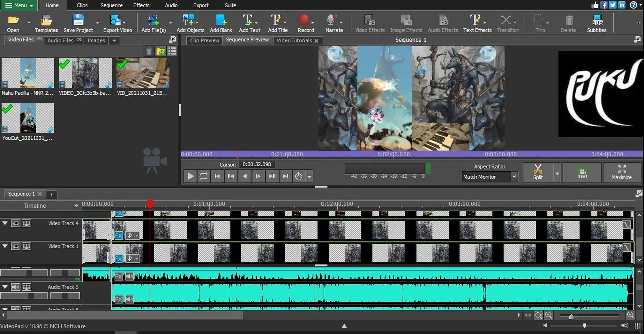This screenshot has width=644, height=334.
Task: Click the microphone icon on the Video Track 4 clip
Action: [129, 235]
